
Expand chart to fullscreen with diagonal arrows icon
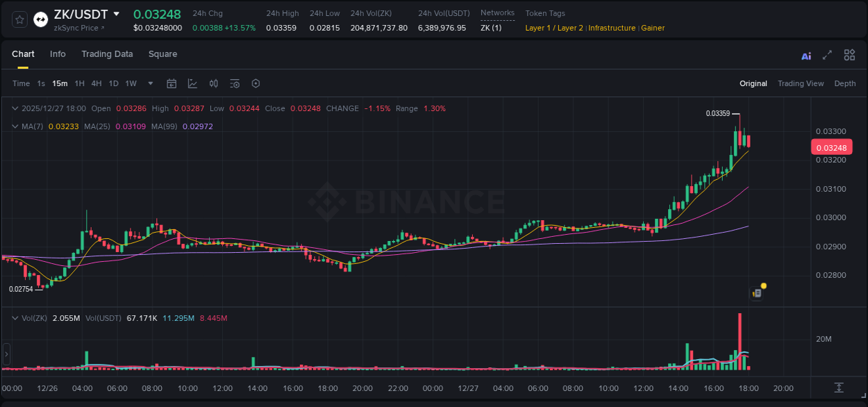[x=826, y=55]
